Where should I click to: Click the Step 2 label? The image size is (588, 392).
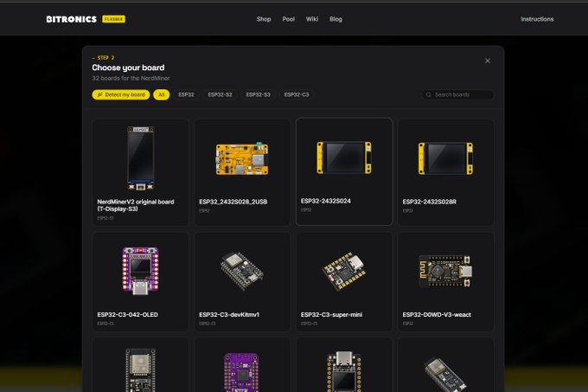point(103,57)
